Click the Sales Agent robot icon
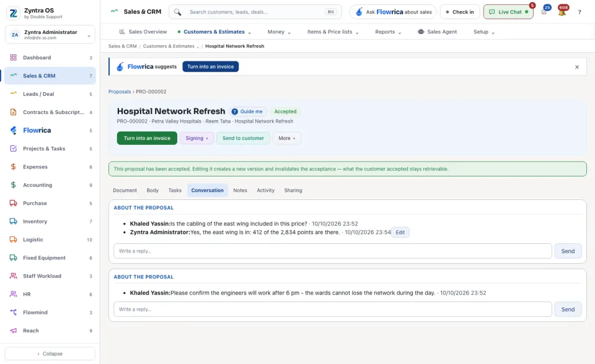This screenshot has width=595, height=364. (421, 32)
